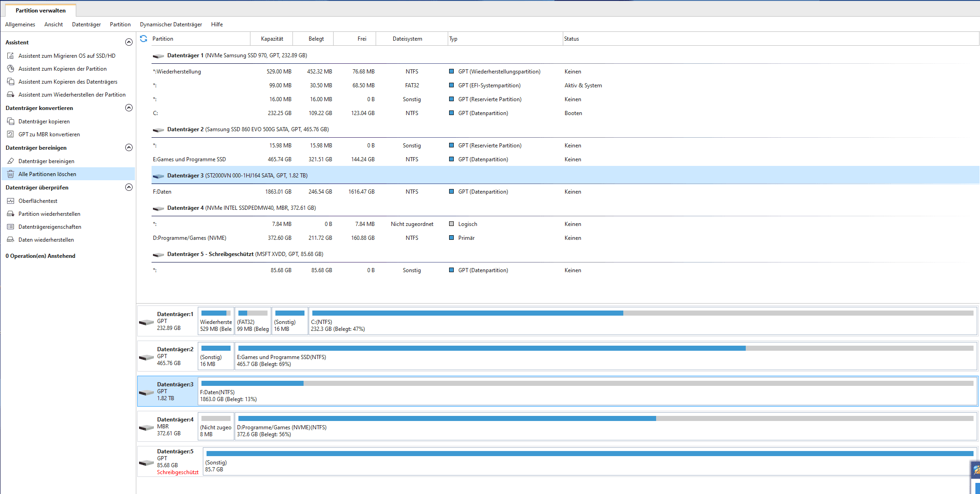Choose GPT zu MBR konvertieren
The image size is (980, 494).
[49, 134]
